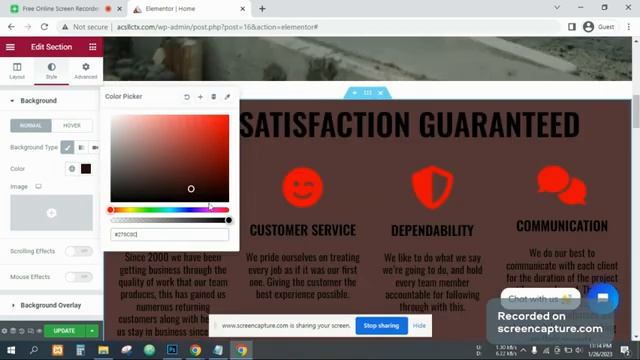640x360 pixels.
Task: Open the tab search dropdown arrow
Action: point(557,8)
